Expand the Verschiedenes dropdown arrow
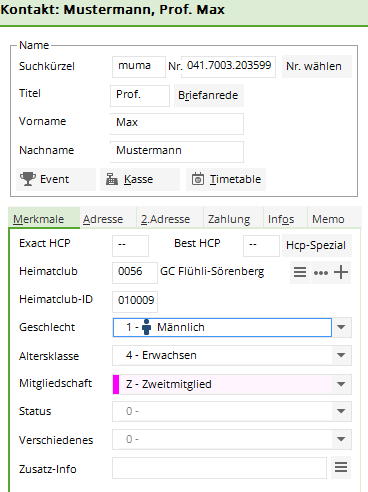Viewport: 368px width, 492px height. coord(341,439)
